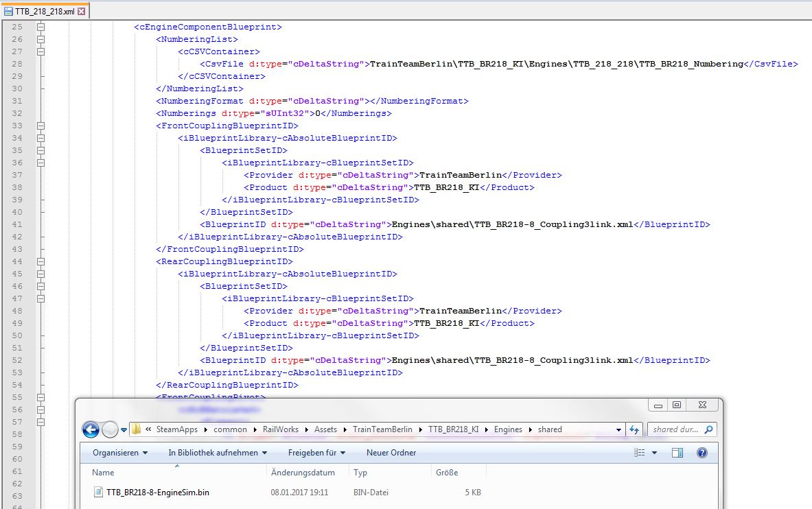
Task: Click Provider TrainTeamBerlin on line 37
Action: (461, 175)
